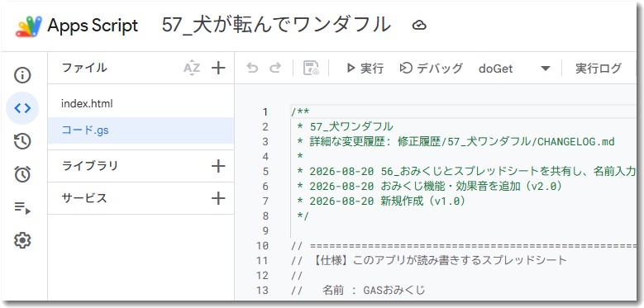Image resolution: width=644 pixels, height=308 pixels.
Task: Click the '新規作成（v1.0）' comment line
Action: coord(381,201)
